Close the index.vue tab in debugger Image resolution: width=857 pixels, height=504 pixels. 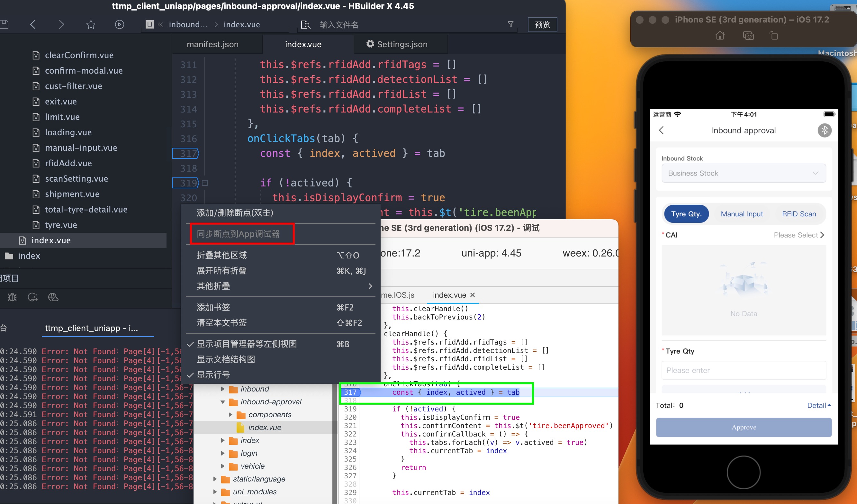[472, 295]
